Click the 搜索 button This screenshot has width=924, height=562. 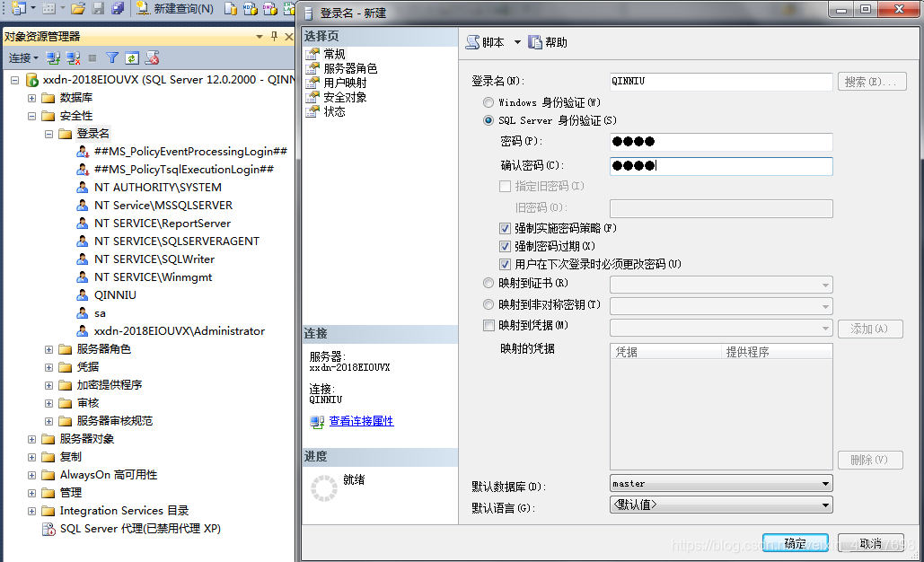[x=872, y=82]
